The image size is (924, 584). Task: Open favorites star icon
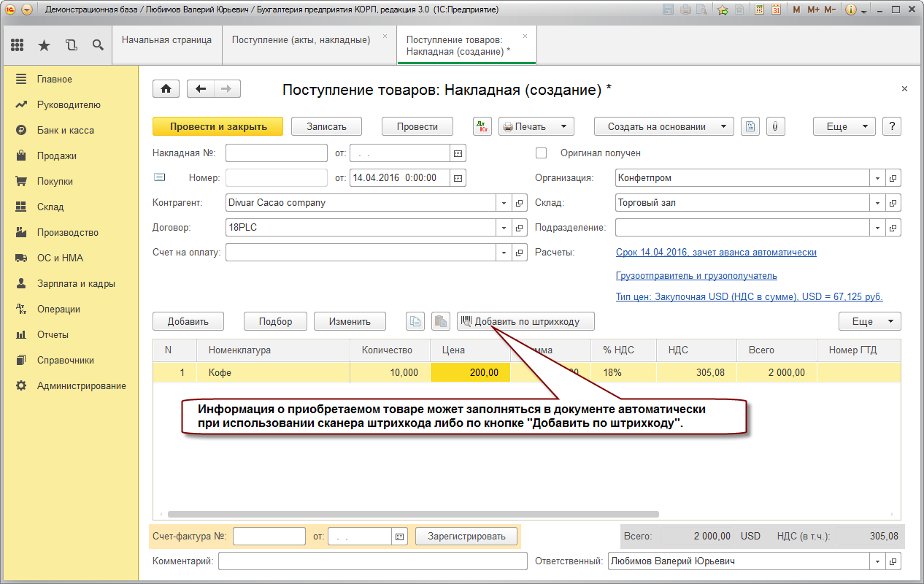pos(44,45)
